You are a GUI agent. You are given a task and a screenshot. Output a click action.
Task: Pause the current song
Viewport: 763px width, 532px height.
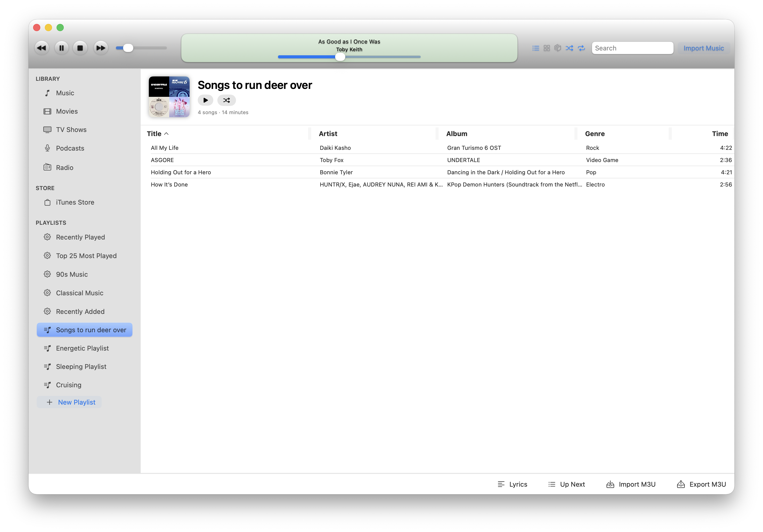[61, 48]
